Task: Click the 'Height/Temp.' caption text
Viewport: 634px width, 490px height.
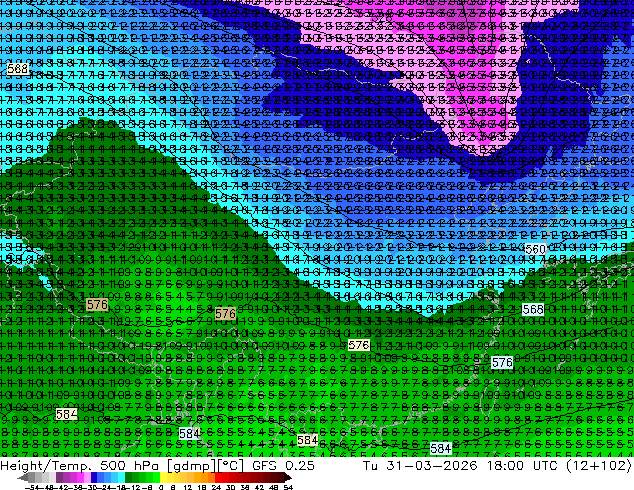Action: click(45, 466)
